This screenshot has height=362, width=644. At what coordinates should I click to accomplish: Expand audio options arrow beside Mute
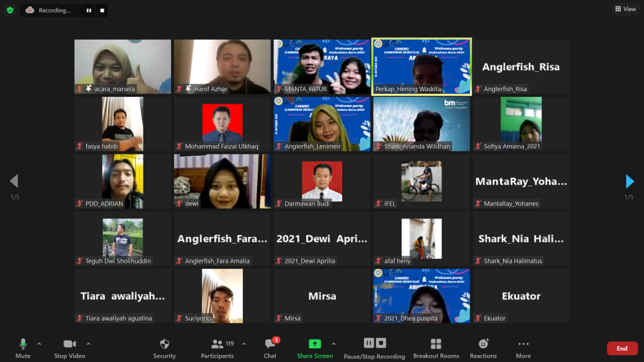tap(39, 344)
